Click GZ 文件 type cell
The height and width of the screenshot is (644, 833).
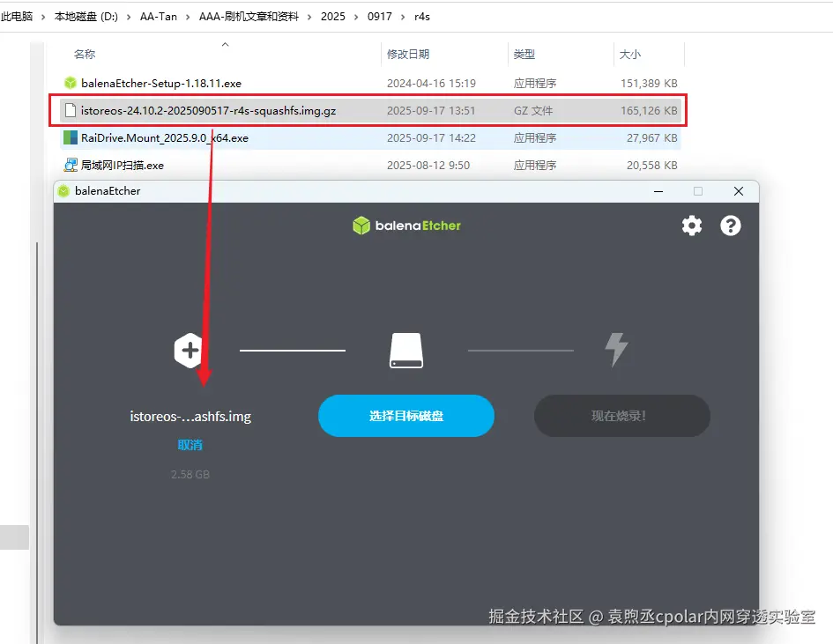(532, 110)
